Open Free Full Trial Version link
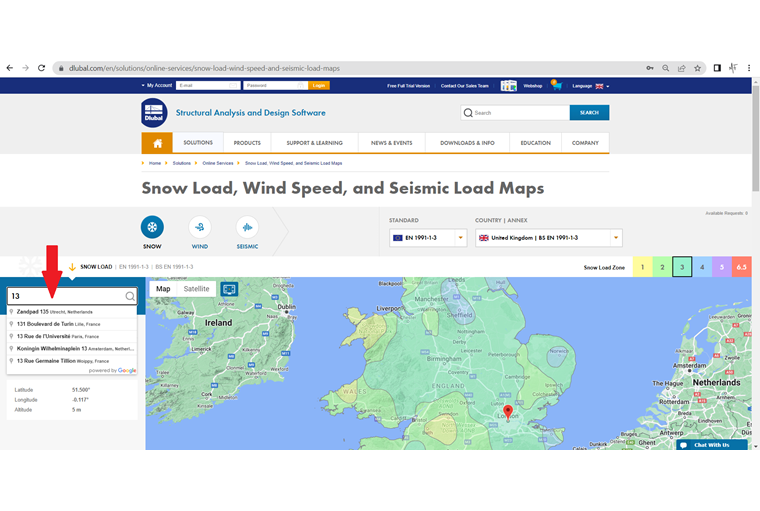This screenshot has width=760, height=511. [409, 86]
